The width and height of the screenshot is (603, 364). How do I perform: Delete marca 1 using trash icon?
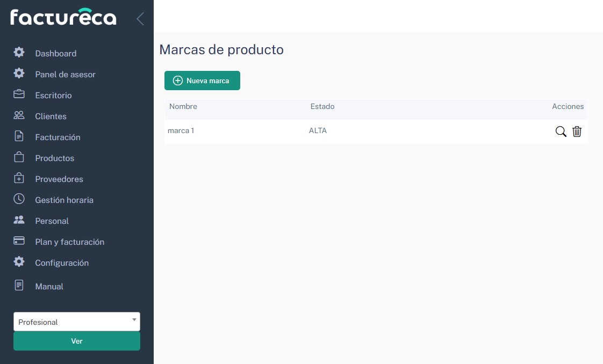[x=577, y=132]
